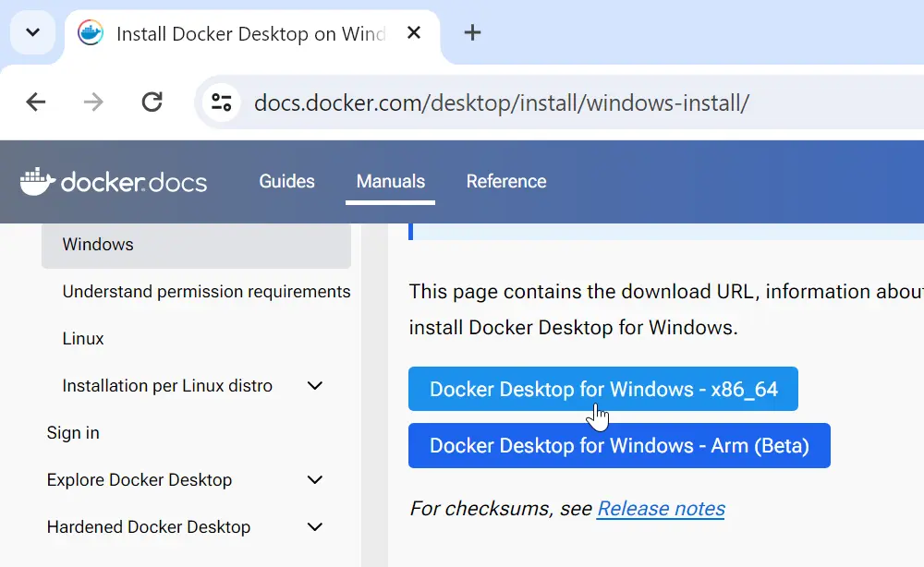This screenshot has height=567, width=924.
Task: Expand Installation per Linux distro chevron
Action: (x=315, y=386)
